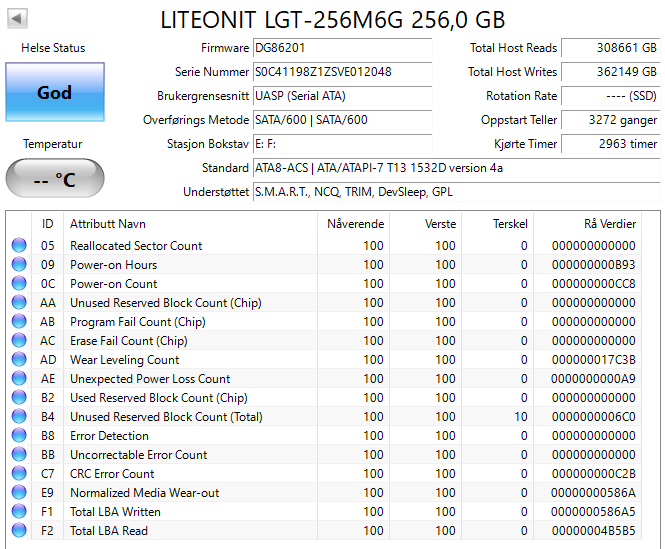Click status circle for Wear Leveling Count

point(19,359)
